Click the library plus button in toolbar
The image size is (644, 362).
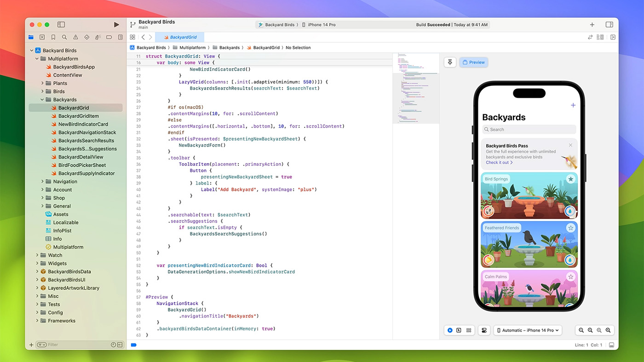pyautogui.click(x=592, y=25)
